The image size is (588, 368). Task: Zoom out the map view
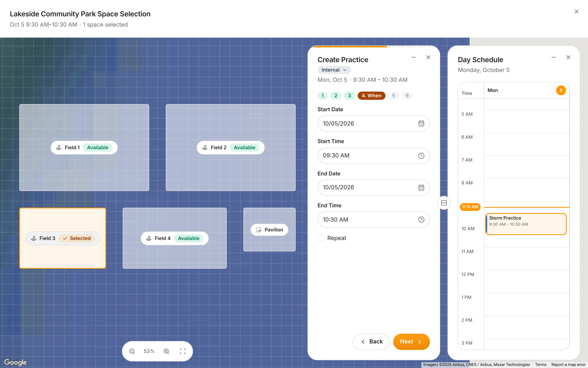point(132,351)
